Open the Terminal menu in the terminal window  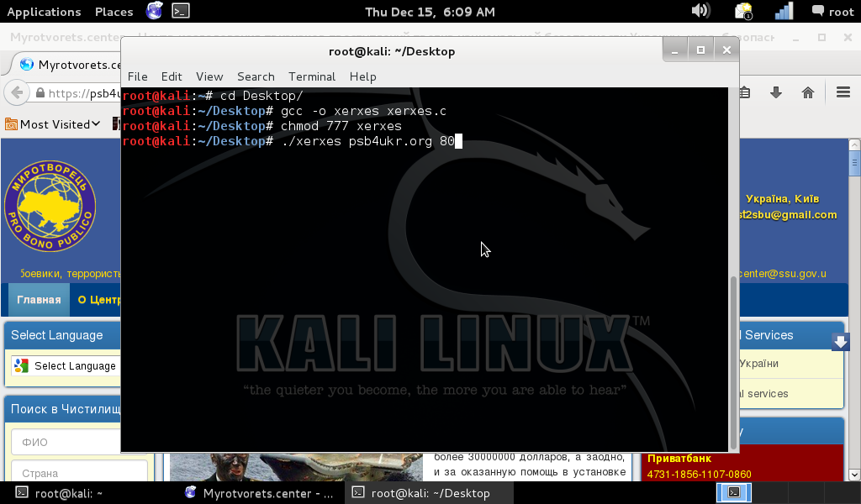(312, 76)
